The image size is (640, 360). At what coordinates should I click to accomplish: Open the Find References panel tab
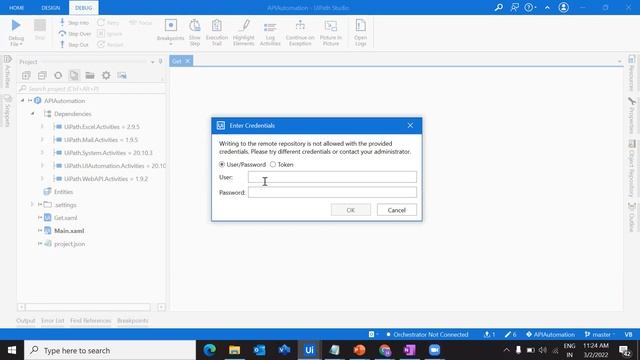pyautogui.click(x=91, y=321)
